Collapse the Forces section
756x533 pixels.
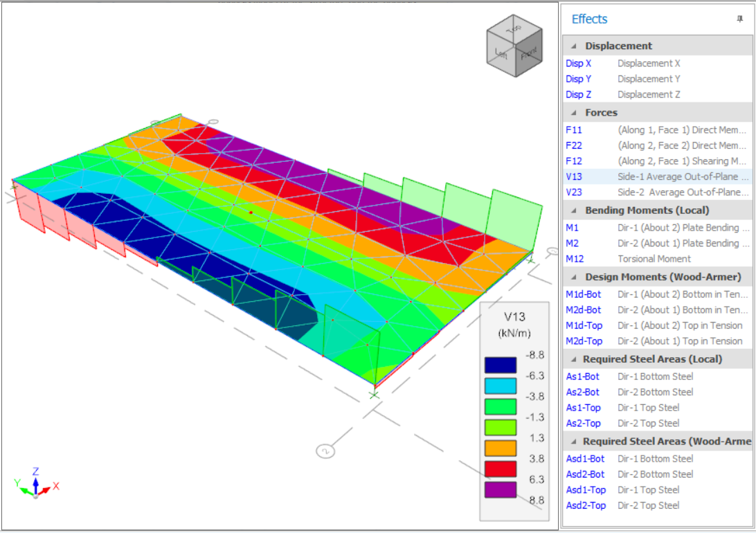tap(573, 113)
